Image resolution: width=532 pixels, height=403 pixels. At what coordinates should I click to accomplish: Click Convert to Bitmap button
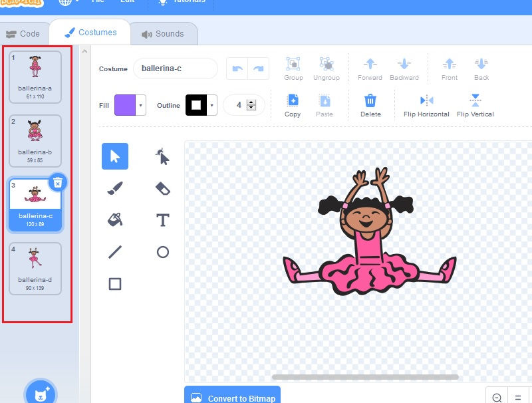(232, 395)
